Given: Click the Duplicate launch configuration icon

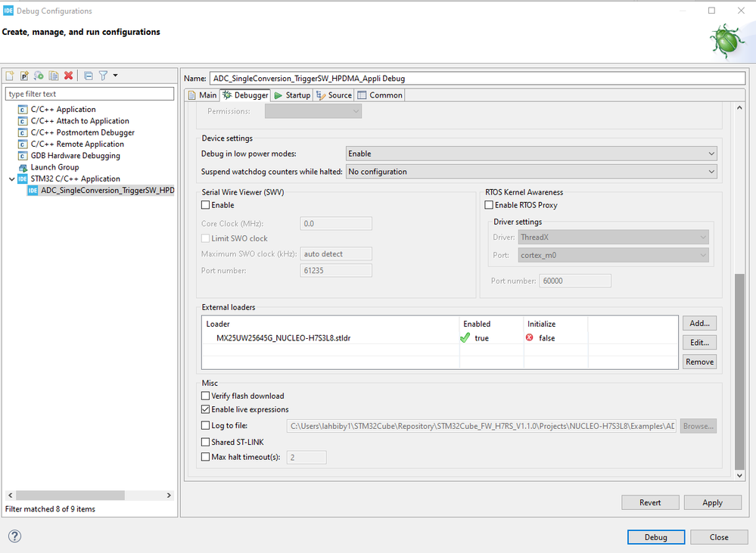Looking at the screenshot, I should click(x=54, y=76).
